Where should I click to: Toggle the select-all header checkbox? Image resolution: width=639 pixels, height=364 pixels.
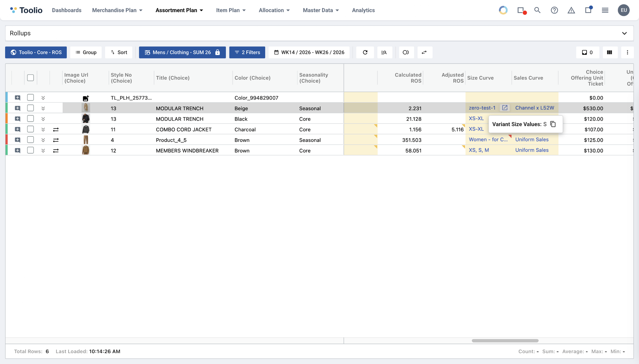pyautogui.click(x=30, y=78)
